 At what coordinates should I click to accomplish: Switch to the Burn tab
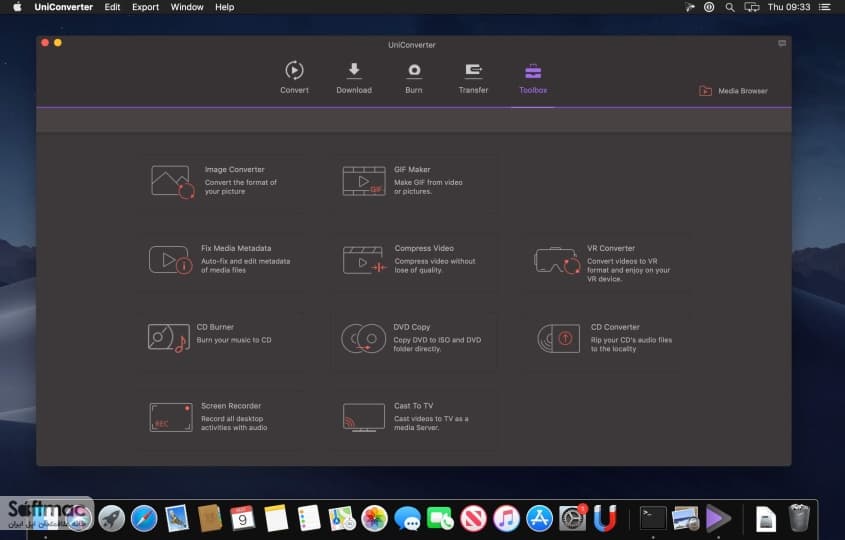pyautogui.click(x=414, y=78)
